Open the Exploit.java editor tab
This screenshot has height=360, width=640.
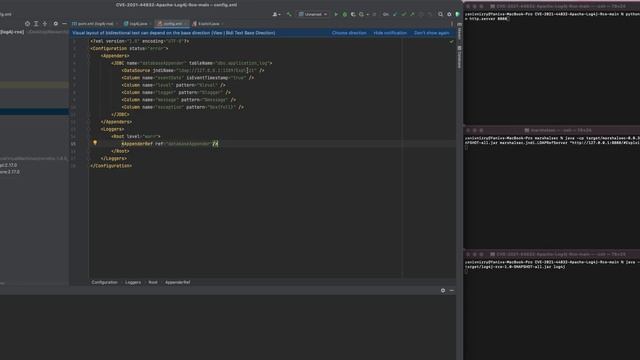pos(208,24)
